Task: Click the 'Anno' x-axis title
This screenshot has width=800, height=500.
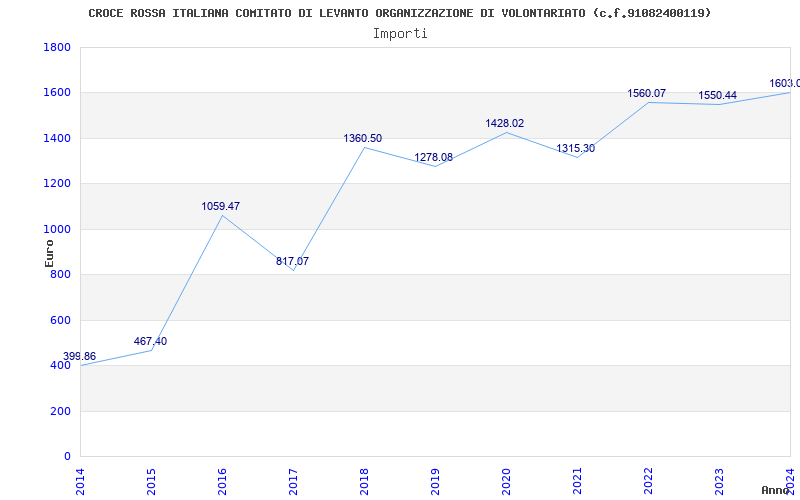Action: point(775,490)
